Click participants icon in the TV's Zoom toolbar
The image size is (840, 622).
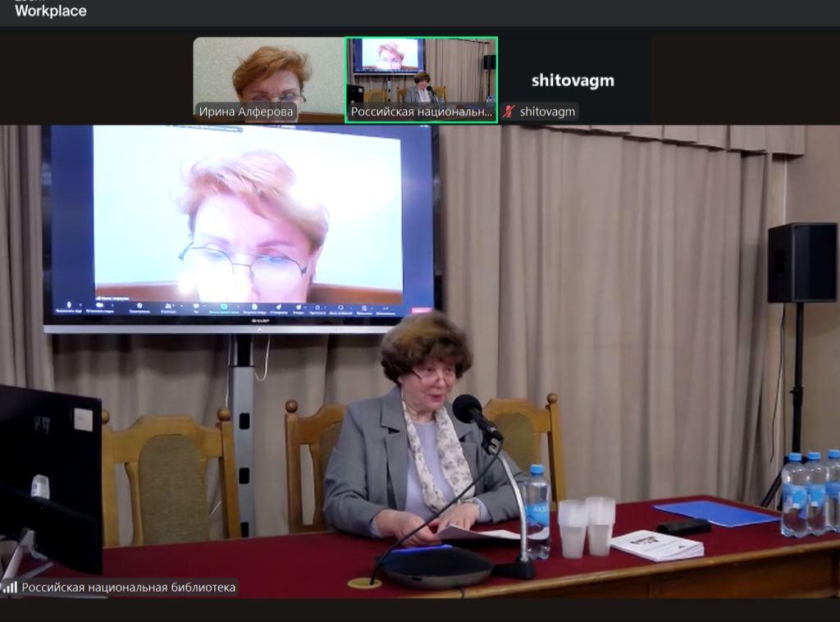(x=168, y=305)
